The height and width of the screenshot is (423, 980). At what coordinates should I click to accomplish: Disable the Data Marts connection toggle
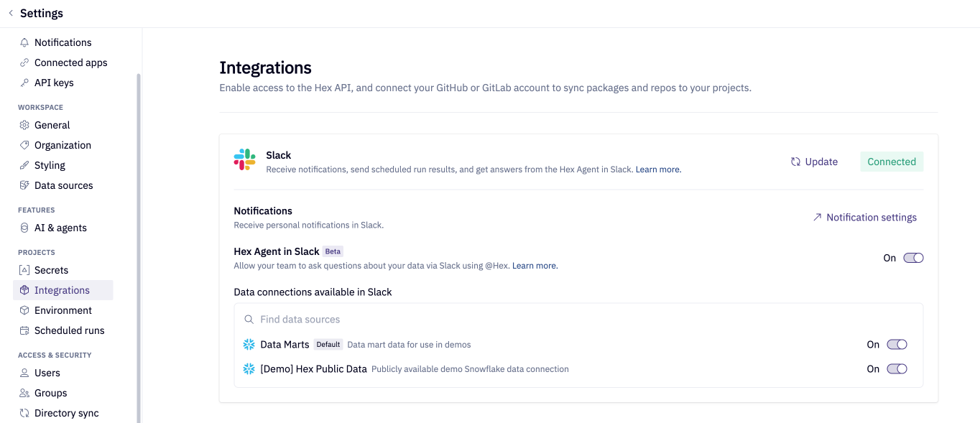(x=897, y=344)
